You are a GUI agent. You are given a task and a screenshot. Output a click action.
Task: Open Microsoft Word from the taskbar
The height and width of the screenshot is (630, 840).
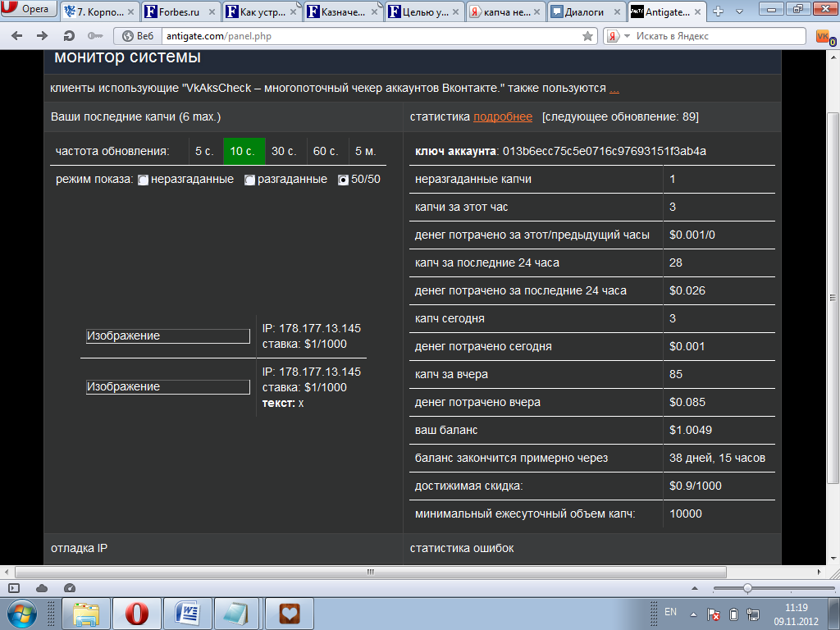[188, 614]
